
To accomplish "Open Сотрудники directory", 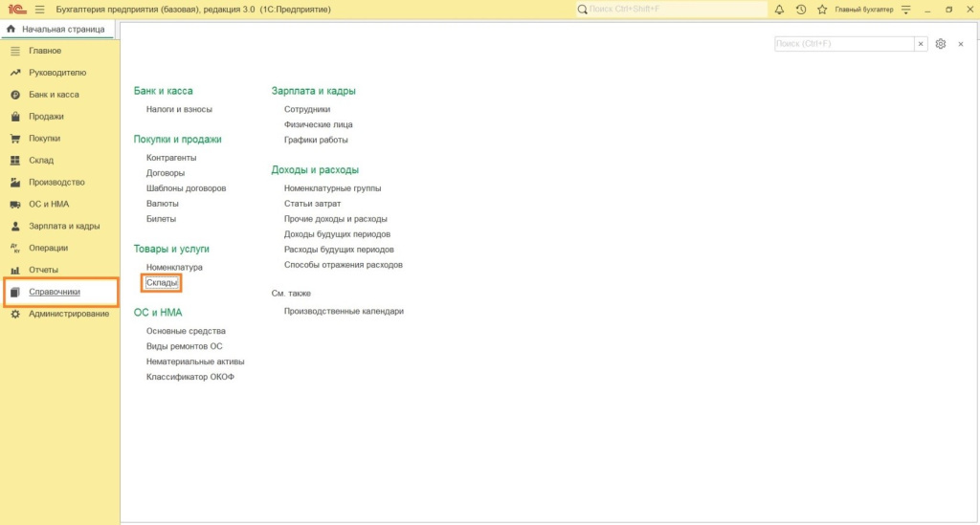I will coord(307,109).
